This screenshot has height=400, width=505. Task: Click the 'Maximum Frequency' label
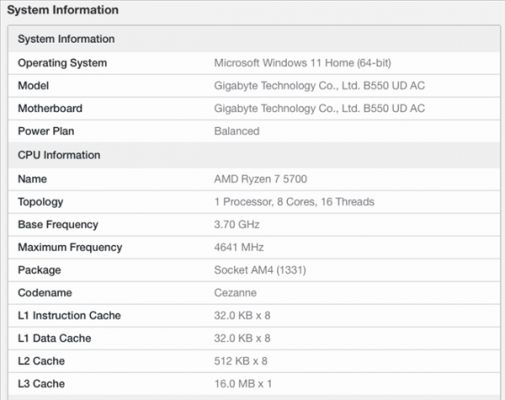[x=70, y=247]
